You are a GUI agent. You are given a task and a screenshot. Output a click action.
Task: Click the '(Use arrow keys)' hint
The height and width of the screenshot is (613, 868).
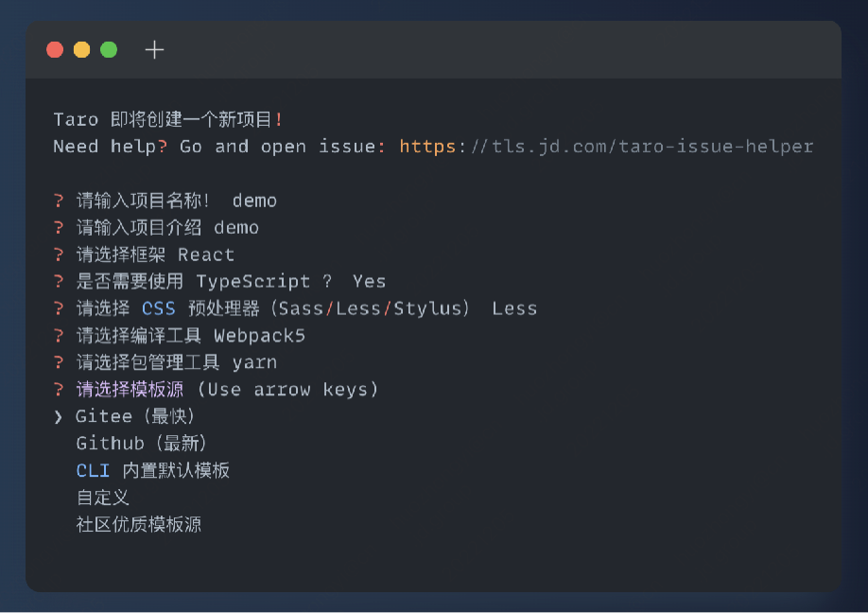point(287,390)
